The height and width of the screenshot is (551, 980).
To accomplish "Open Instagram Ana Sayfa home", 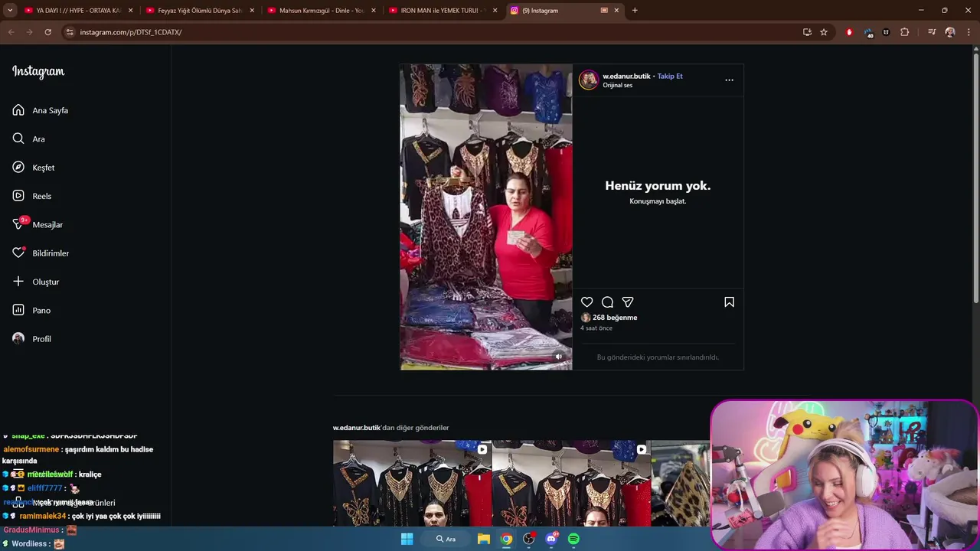I will tap(41, 110).
